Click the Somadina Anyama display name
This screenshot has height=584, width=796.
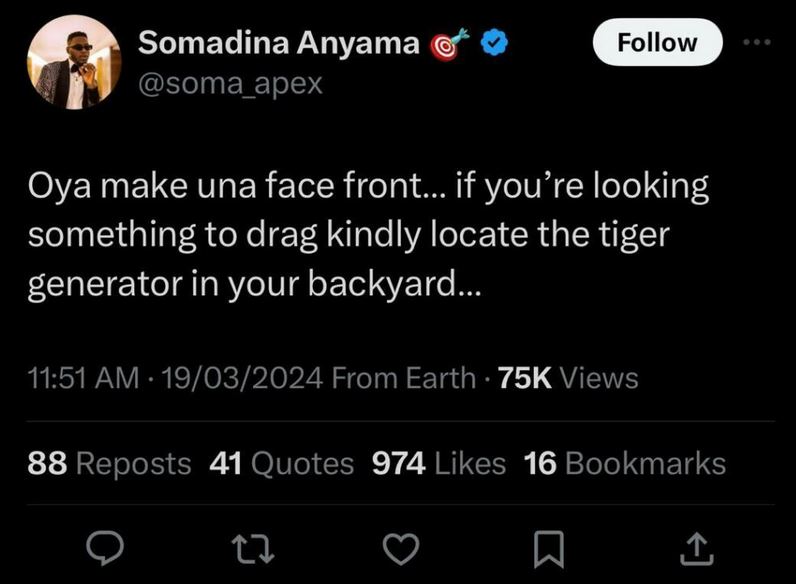pos(278,43)
